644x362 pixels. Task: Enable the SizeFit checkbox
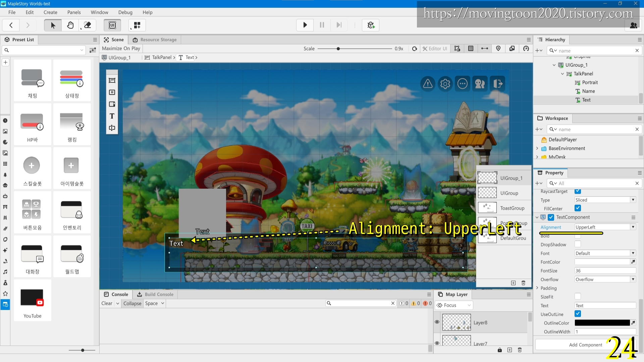coord(578,296)
